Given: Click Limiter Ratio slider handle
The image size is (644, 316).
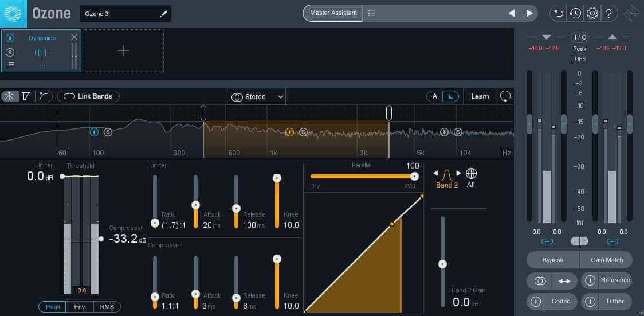Looking at the screenshot, I should (155, 223).
